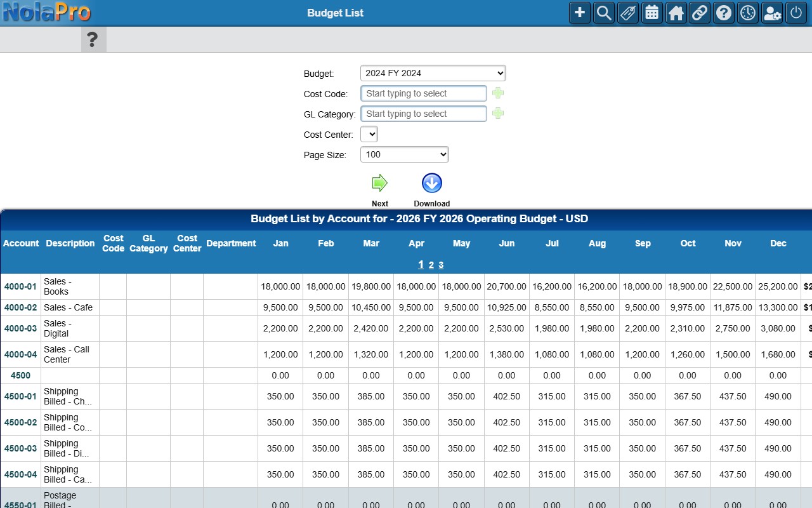The width and height of the screenshot is (812, 508).
Task: Click the tag icon in the top toolbar
Action: pyautogui.click(x=627, y=13)
